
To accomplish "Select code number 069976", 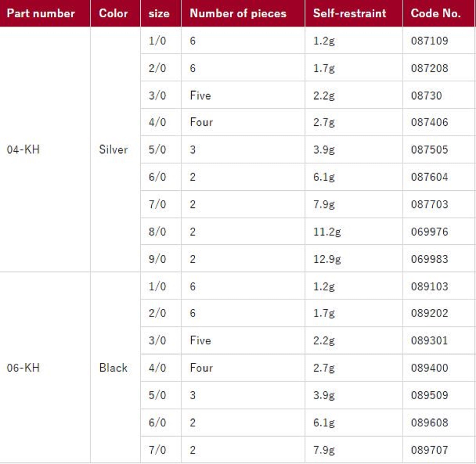I will tap(429, 232).
